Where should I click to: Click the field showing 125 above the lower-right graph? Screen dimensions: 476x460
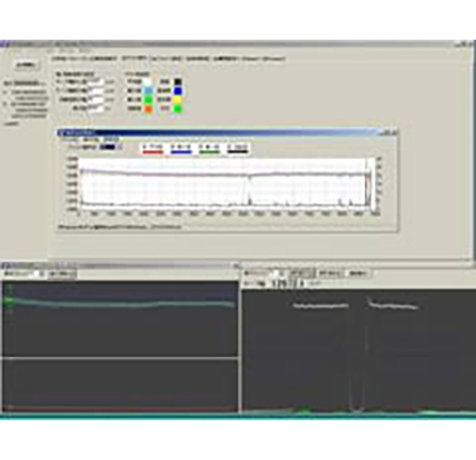[279, 283]
